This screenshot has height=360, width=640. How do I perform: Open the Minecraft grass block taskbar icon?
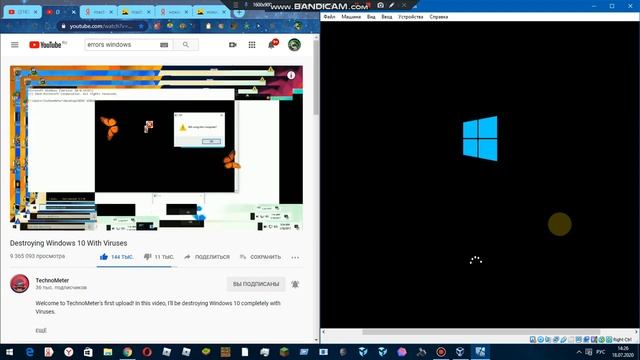284,352
